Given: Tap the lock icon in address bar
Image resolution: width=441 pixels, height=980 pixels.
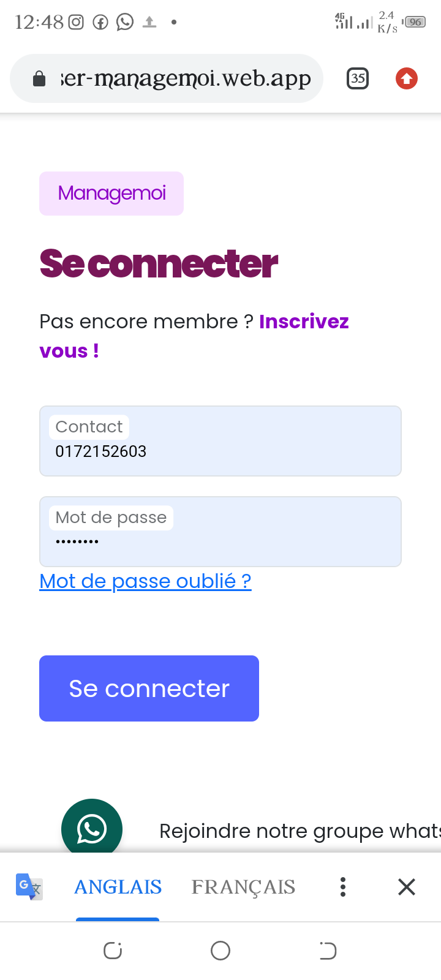Looking at the screenshot, I should tap(39, 79).
